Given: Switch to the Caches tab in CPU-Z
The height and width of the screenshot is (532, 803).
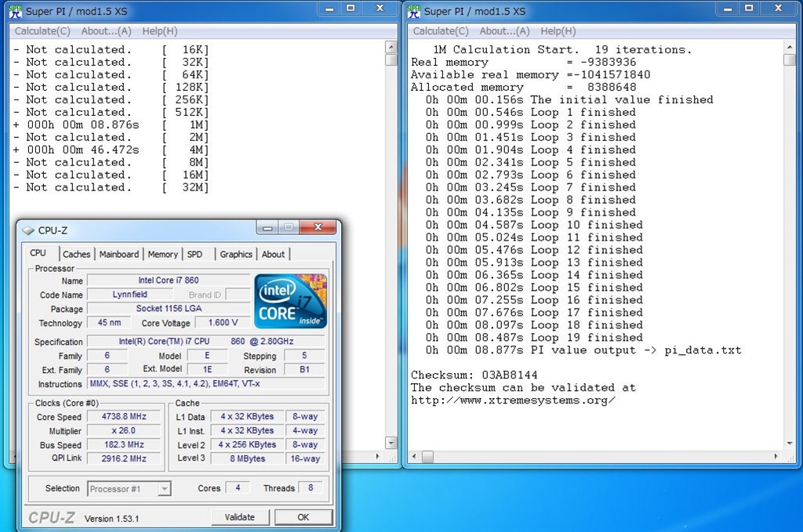Looking at the screenshot, I should [x=76, y=254].
